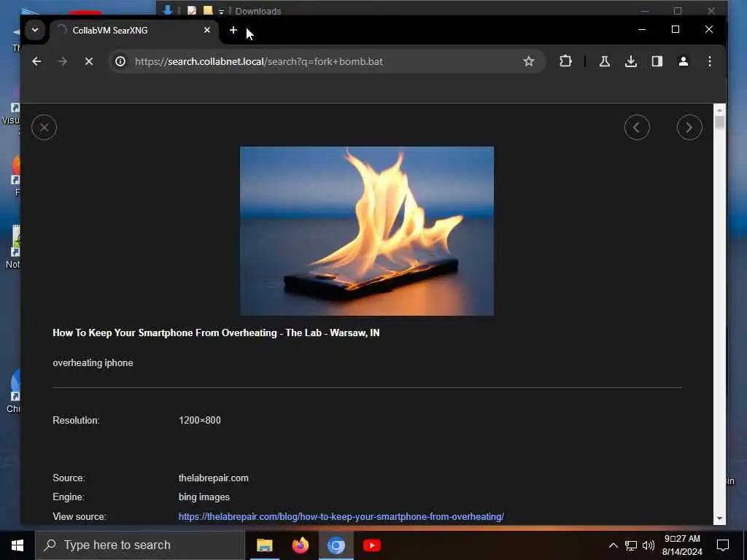
Task: Select the CollabVM SearXNG tab
Action: tap(133, 31)
